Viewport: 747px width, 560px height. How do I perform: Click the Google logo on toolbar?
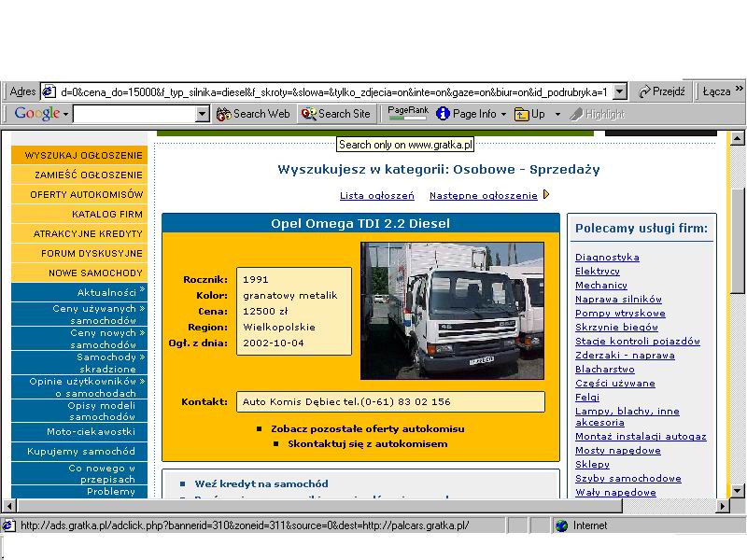click(37, 113)
